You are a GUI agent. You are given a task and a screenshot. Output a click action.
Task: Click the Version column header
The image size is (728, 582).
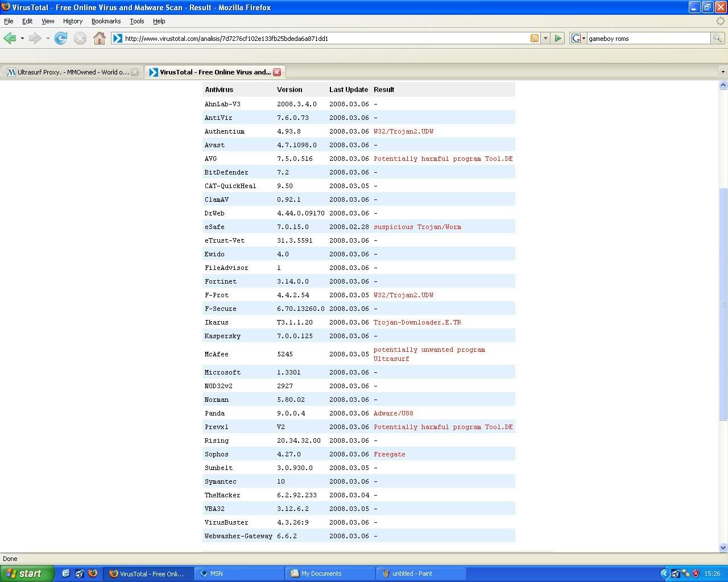[x=289, y=90]
